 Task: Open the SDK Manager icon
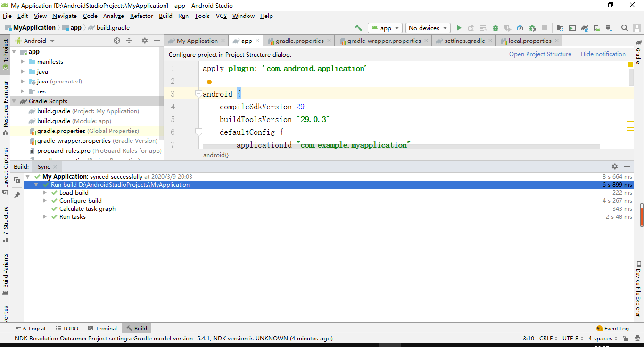(609, 28)
